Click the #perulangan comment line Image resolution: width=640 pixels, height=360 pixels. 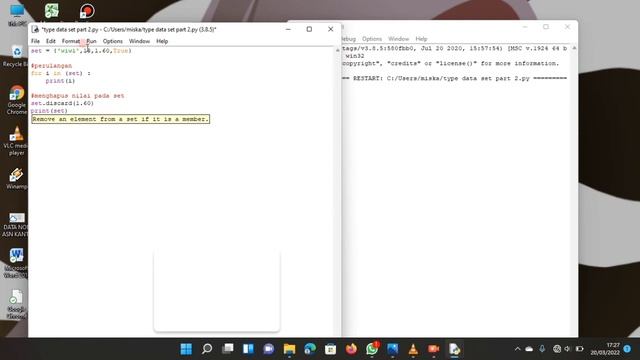51,66
